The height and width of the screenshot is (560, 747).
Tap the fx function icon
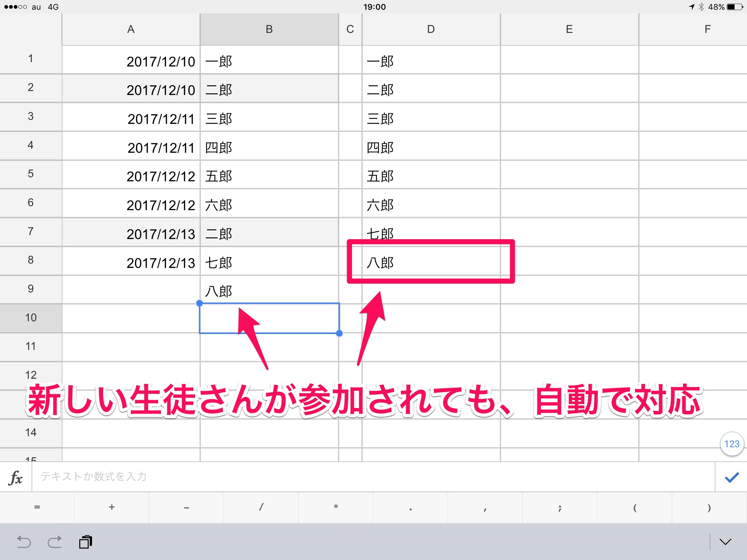(x=16, y=478)
